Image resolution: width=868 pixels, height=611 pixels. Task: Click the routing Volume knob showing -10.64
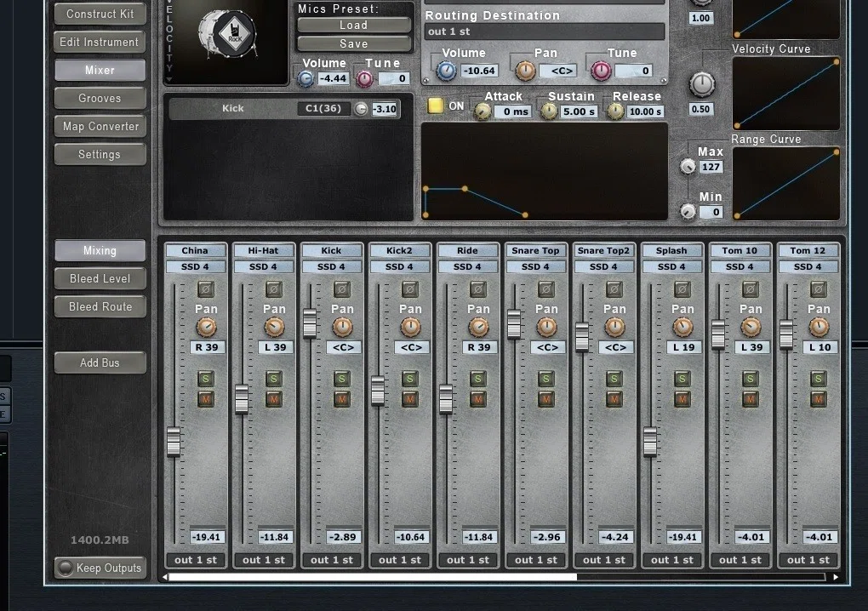[x=446, y=71]
